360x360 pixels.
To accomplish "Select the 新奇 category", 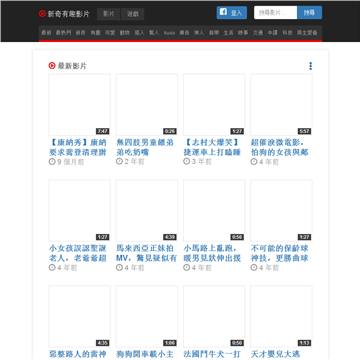I will [x=80, y=33].
